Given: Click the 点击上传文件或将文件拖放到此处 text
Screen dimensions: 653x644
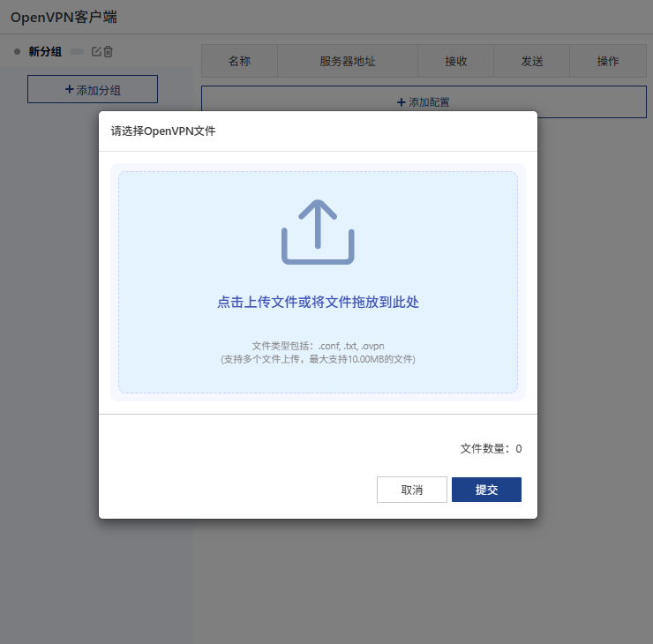Looking at the screenshot, I should tap(318, 302).
